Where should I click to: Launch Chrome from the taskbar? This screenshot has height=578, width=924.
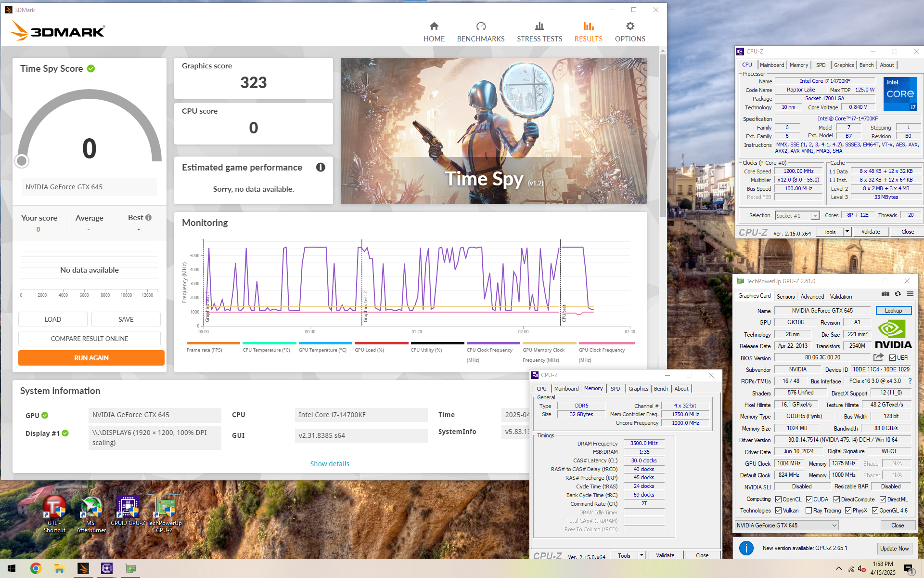click(x=36, y=568)
